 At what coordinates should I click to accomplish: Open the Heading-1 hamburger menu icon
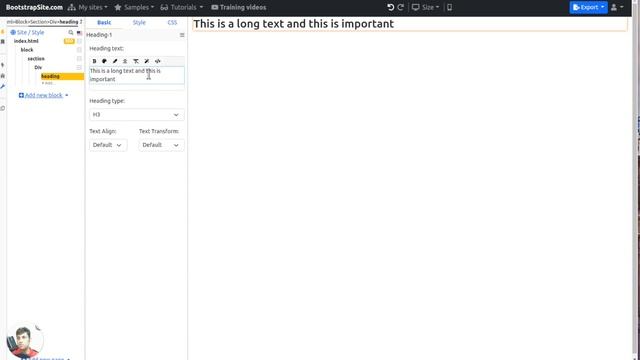click(182, 35)
